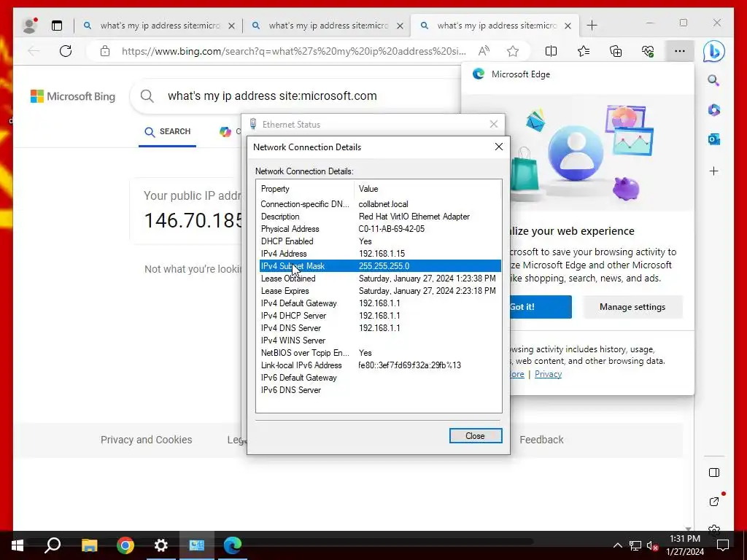Open split screen icon
This screenshot has height=560, width=747.
(x=551, y=51)
